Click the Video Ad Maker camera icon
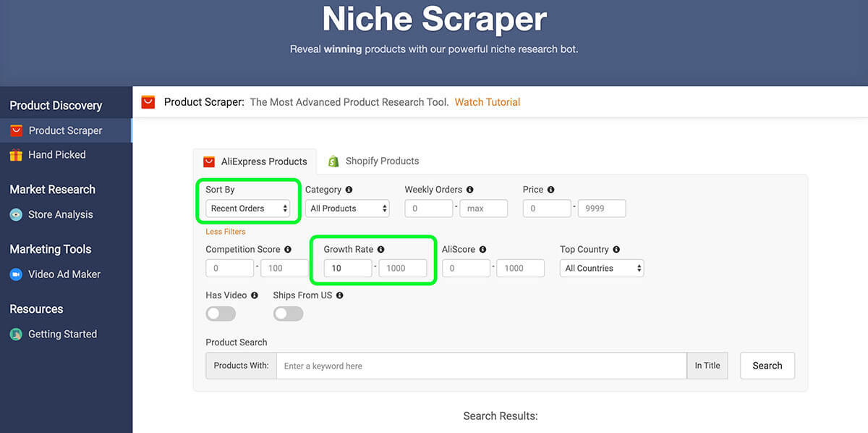 (x=16, y=274)
